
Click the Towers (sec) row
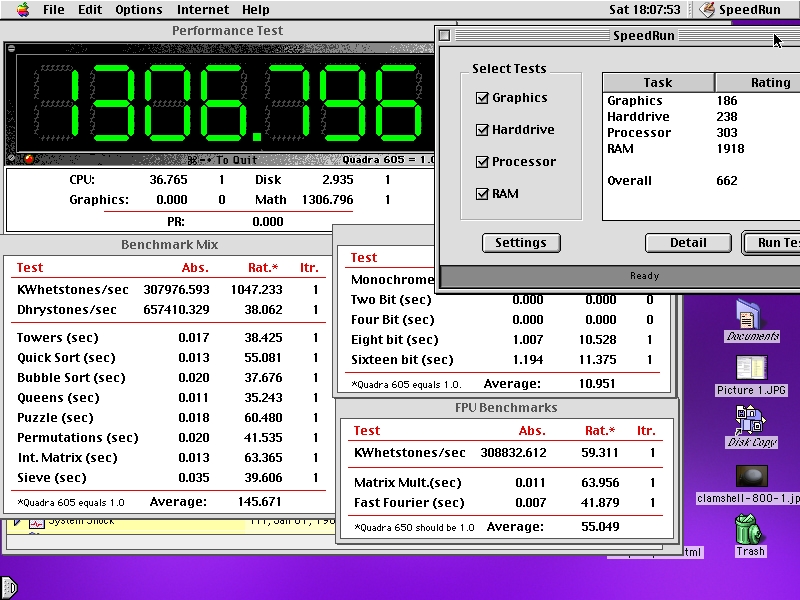click(x=168, y=338)
